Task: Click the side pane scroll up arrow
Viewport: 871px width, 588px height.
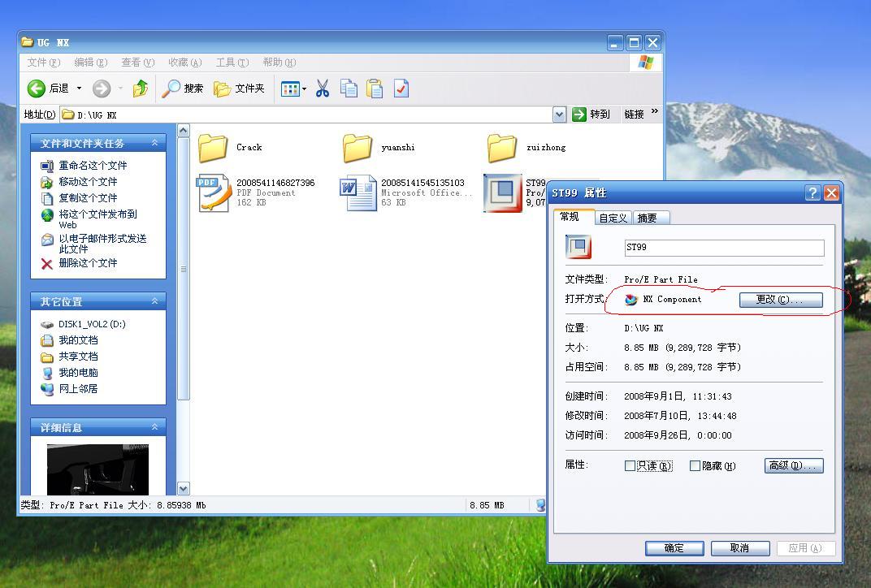Action: tap(184, 131)
